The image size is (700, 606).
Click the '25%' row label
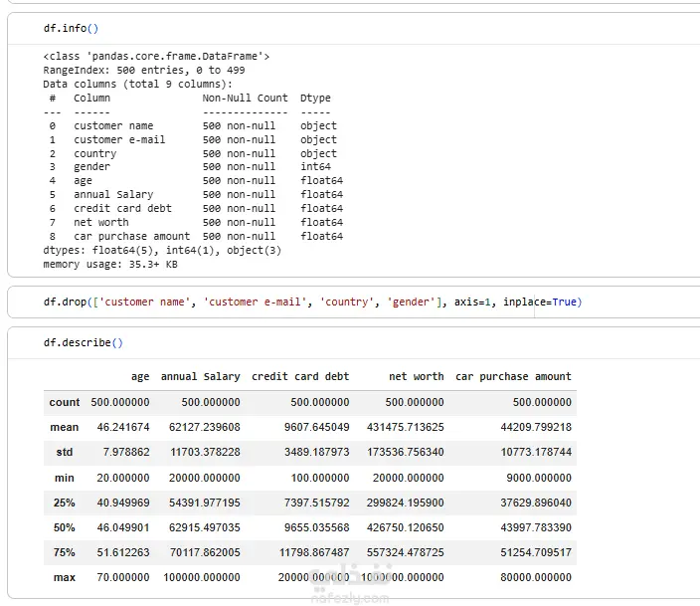click(x=65, y=503)
